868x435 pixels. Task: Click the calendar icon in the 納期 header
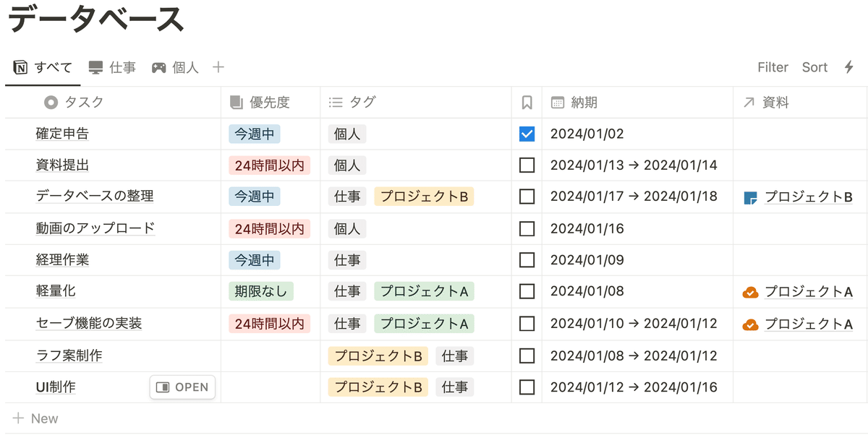[x=556, y=102]
